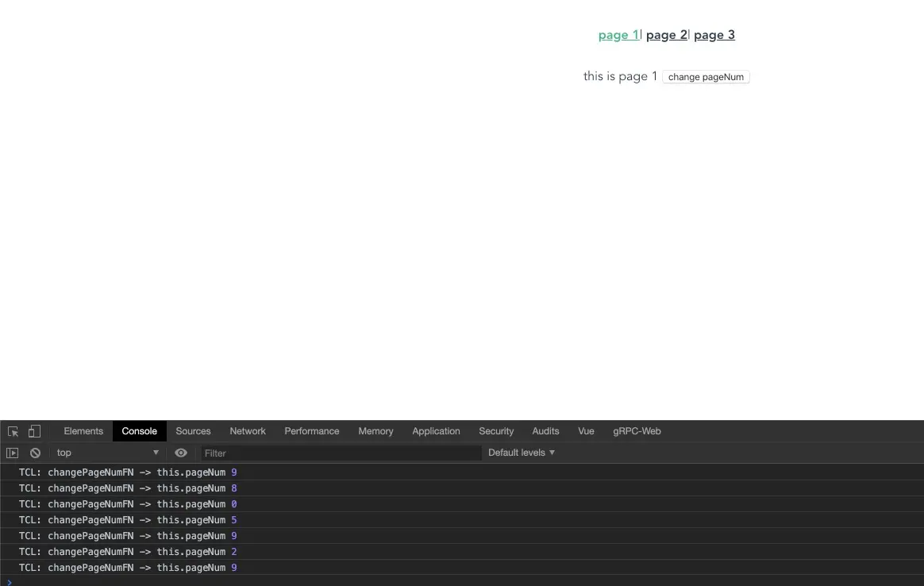Screen dimensions: 924x586
Task: Navigate to page 2
Action: coord(666,35)
